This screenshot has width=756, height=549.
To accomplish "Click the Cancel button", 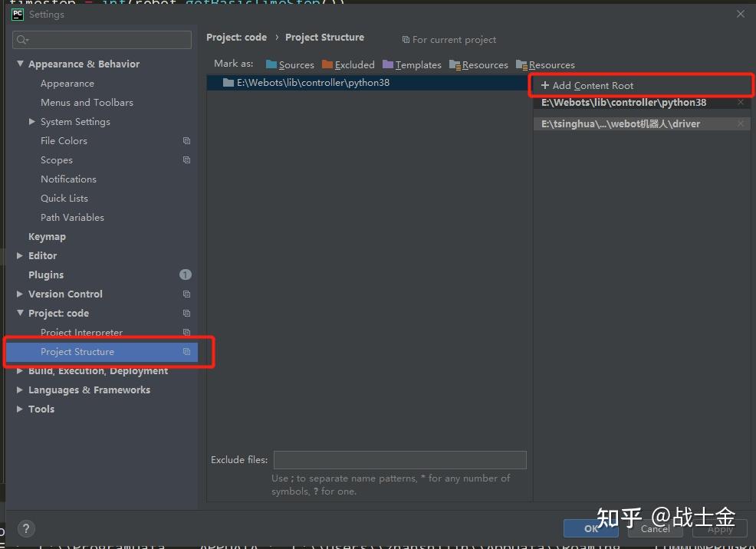I will (656, 529).
